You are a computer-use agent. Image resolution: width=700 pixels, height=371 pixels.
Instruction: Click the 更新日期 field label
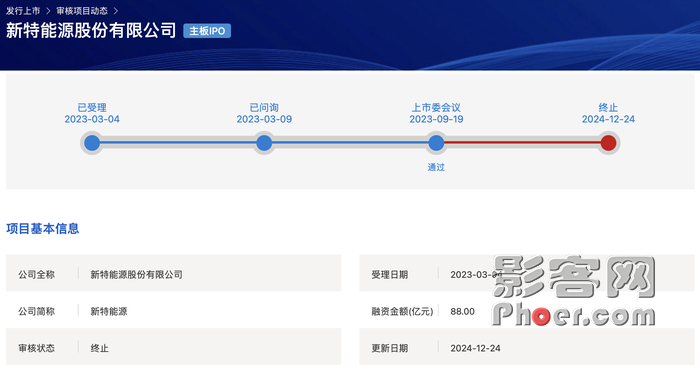coord(390,348)
